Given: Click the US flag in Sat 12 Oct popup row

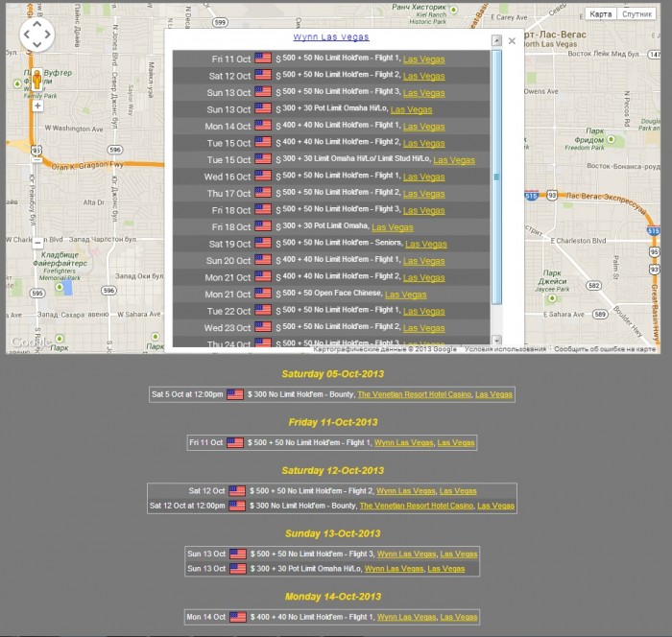Looking at the screenshot, I should (263, 75).
